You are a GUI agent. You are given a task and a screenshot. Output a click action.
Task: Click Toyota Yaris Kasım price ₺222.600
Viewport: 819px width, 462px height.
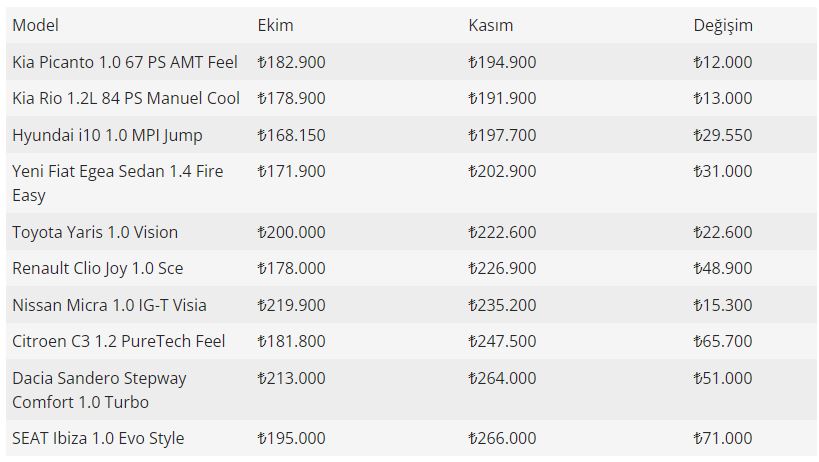tap(502, 232)
